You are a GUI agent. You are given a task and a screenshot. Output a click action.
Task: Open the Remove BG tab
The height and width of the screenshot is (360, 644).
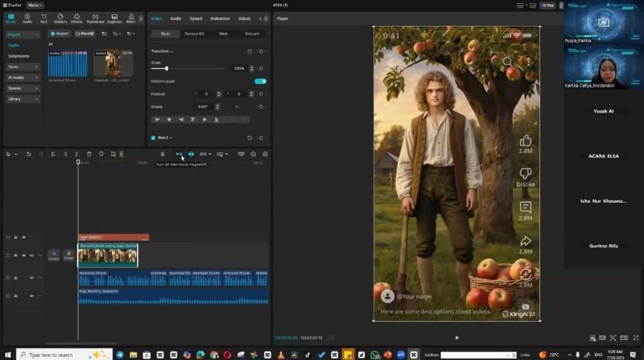(x=195, y=33)
